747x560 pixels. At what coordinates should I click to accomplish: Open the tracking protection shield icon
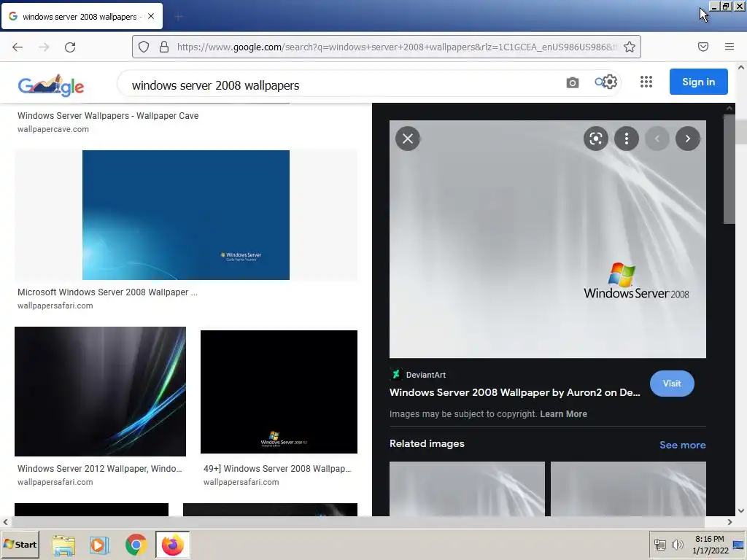coord(144,47)
